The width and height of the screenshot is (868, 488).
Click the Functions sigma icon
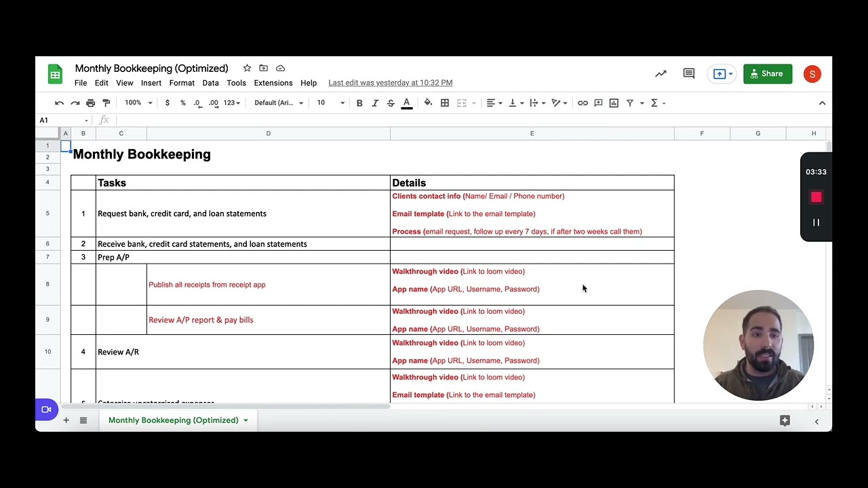pos(654,103)
